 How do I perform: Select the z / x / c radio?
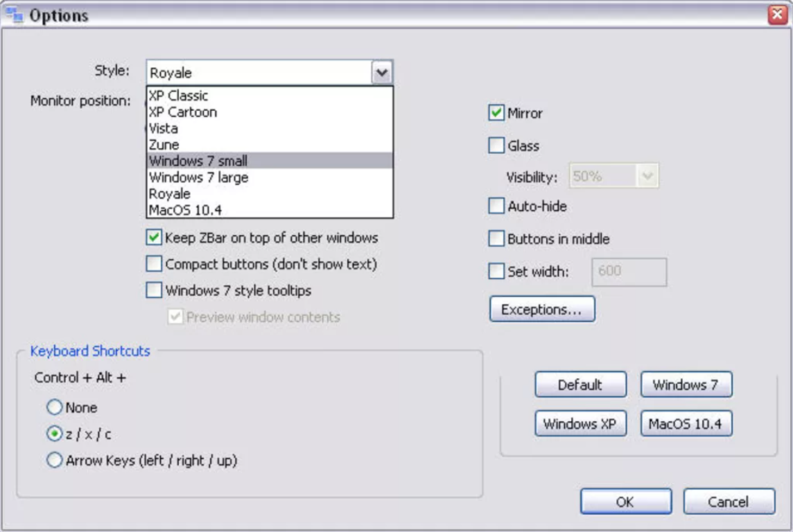(x=54, y=434)
